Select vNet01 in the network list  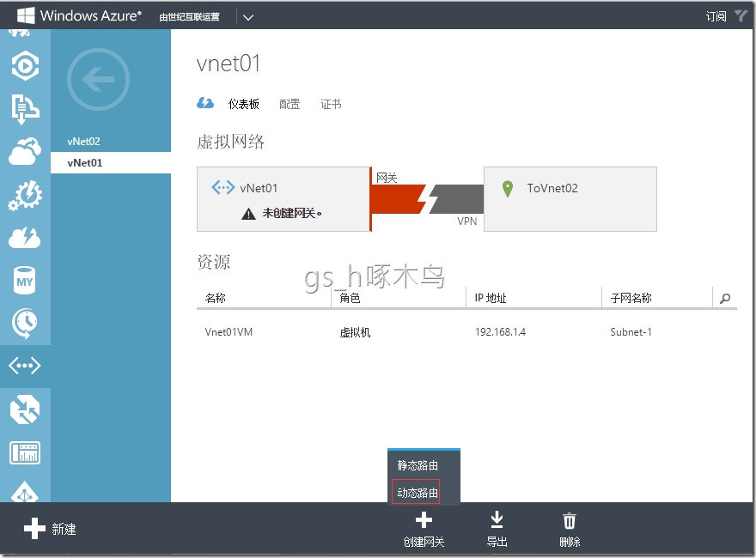(111, 163)
